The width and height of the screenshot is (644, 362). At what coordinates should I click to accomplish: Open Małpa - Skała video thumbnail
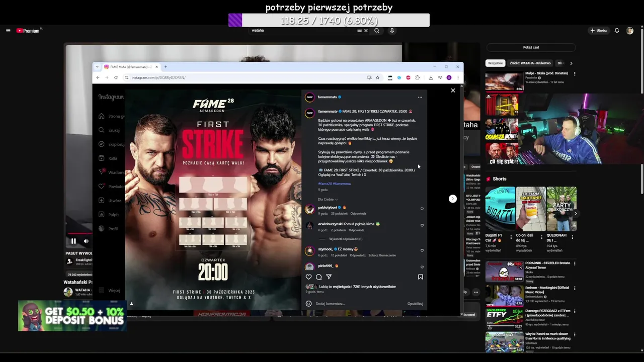[x=504, y=82]
